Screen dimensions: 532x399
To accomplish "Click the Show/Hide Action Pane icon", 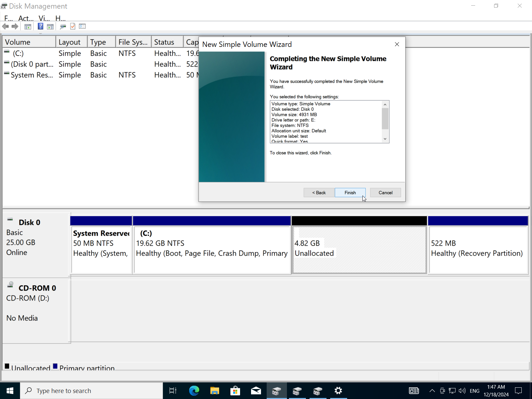I will 50,27.
